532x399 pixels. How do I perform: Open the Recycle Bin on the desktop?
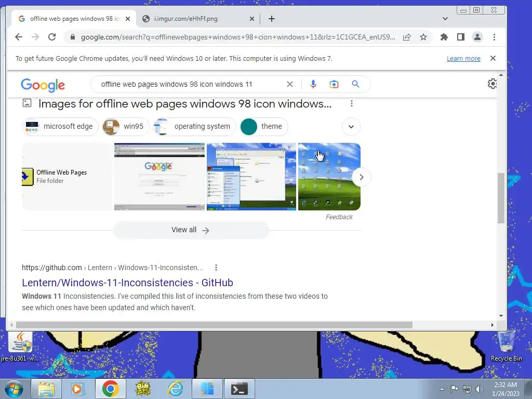(x=506, y=346)
